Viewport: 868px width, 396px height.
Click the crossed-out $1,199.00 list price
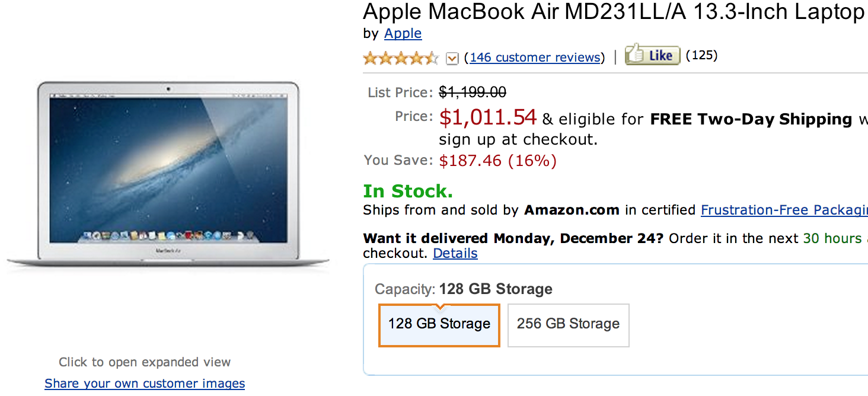coord(473,92)
